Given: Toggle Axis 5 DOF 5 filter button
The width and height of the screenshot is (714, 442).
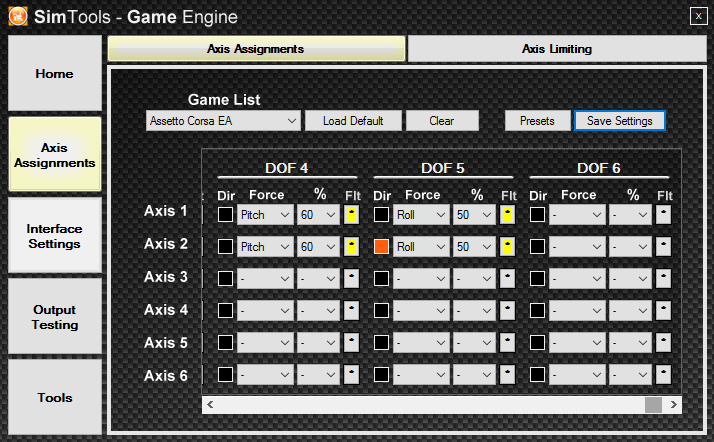Looking at the screenshot, I should tap(507, 342).
